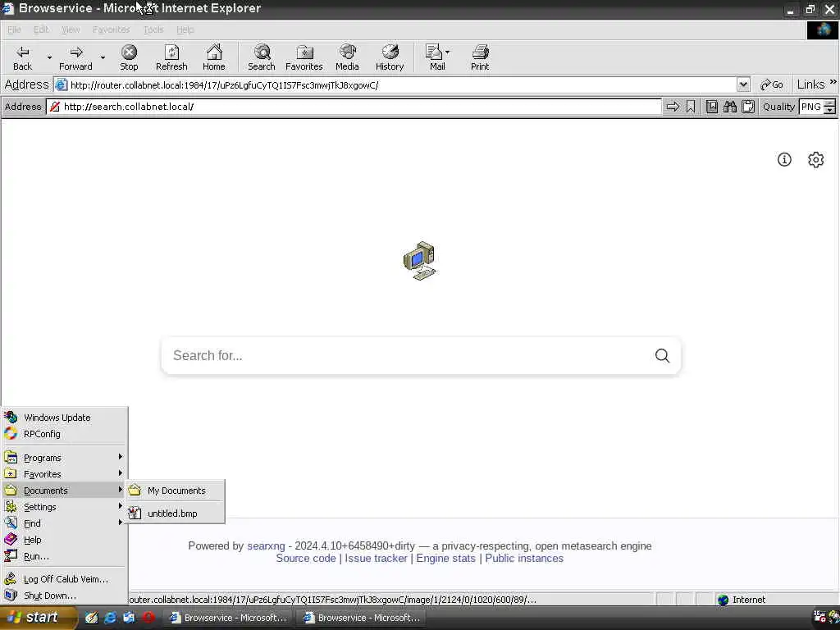Open untitled.bmp recent document
The image size is (840, 630).
coord(176,514)
